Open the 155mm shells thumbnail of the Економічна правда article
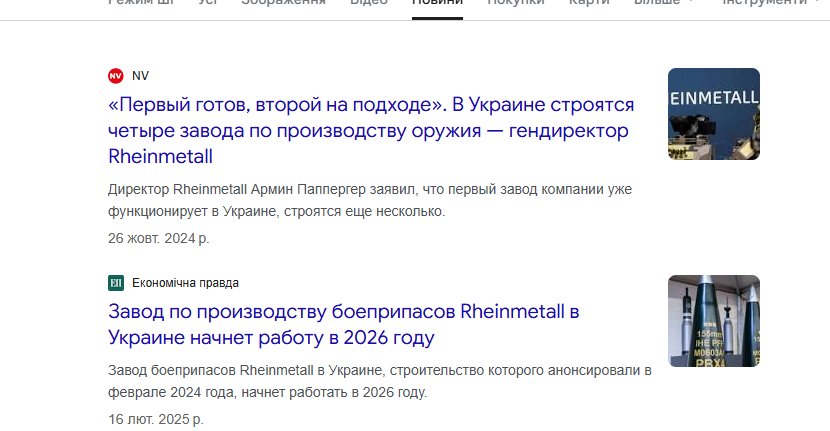 pyautogui.click(x=714, y=321)
